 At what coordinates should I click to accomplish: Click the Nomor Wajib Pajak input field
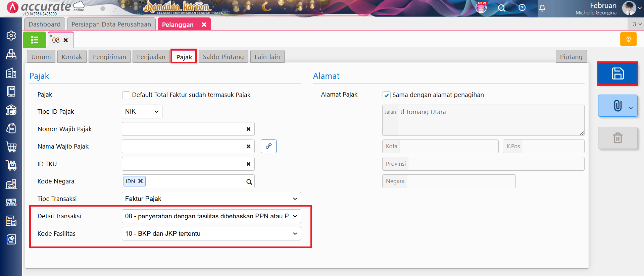click(183, 129)
